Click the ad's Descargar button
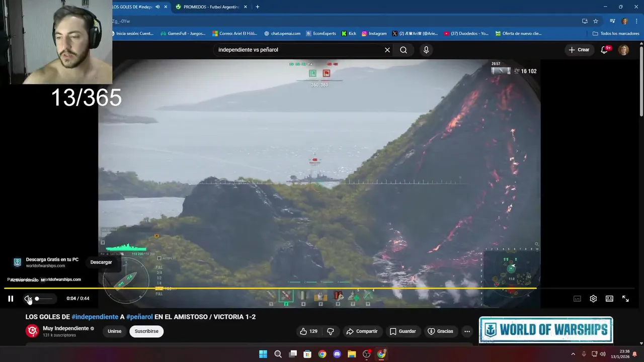Screen dimensions: 644x362 101,262
